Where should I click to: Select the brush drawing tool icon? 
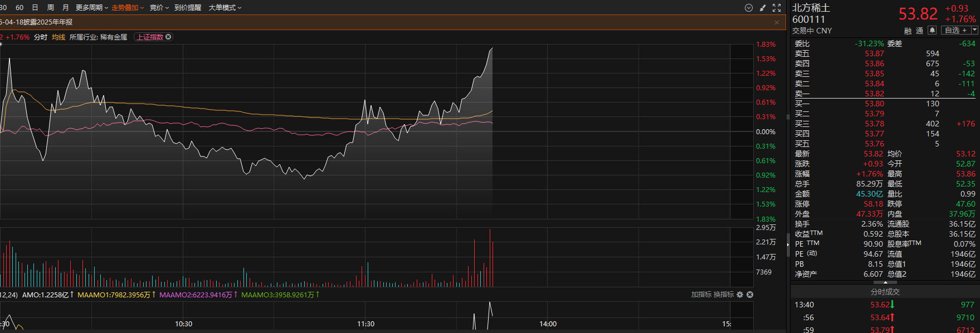coord(763,8)
